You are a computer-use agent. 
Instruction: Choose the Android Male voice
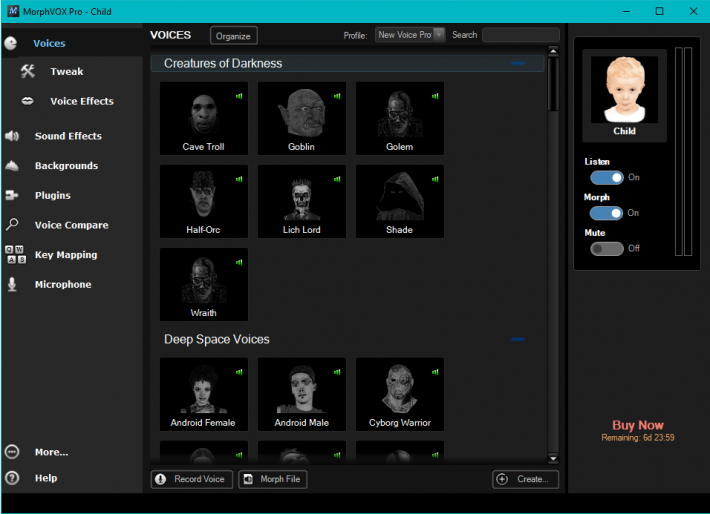pos(302,394)
